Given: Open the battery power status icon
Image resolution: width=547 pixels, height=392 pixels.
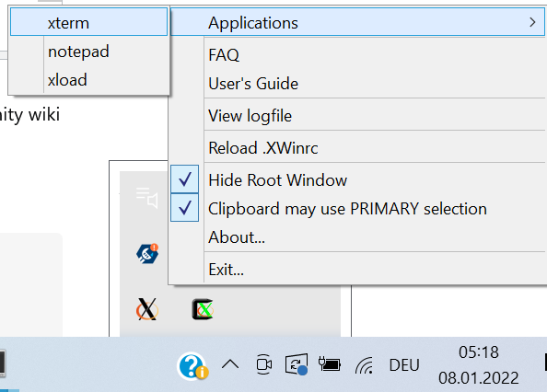Looking at the screenshot, I should coord(330,364).
